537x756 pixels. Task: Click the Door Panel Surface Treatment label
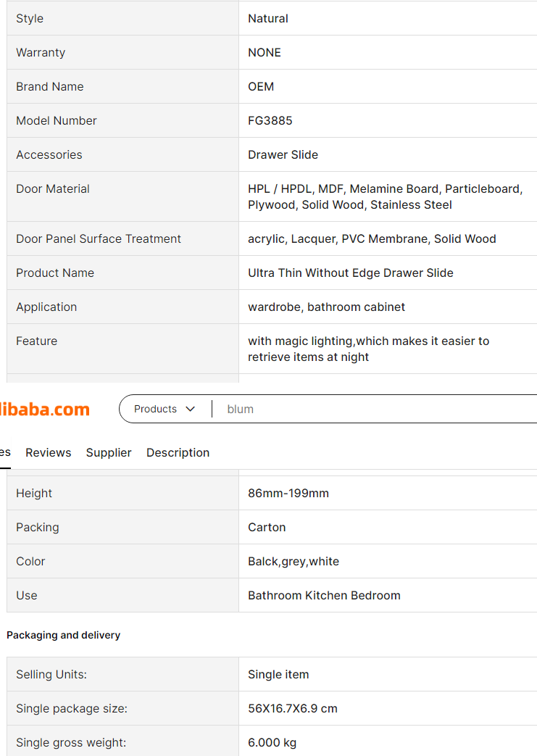pos(99,238)
